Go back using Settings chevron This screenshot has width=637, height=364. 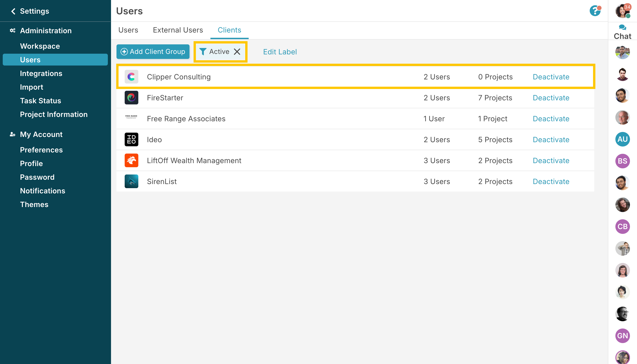point(13,11)
